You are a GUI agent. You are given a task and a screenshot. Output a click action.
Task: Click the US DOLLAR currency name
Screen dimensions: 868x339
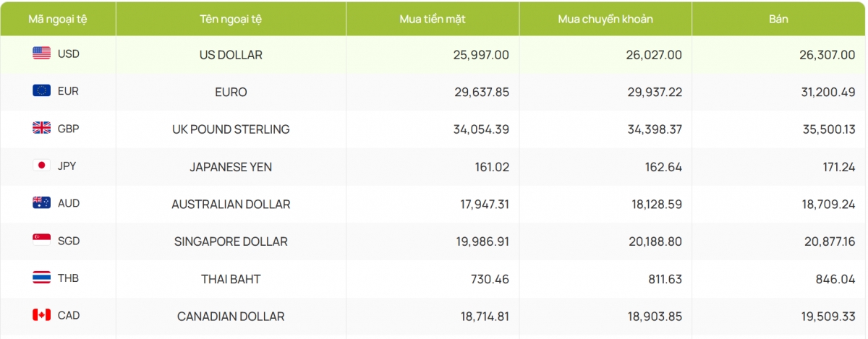pyautogui.click(x=231, y=55)
